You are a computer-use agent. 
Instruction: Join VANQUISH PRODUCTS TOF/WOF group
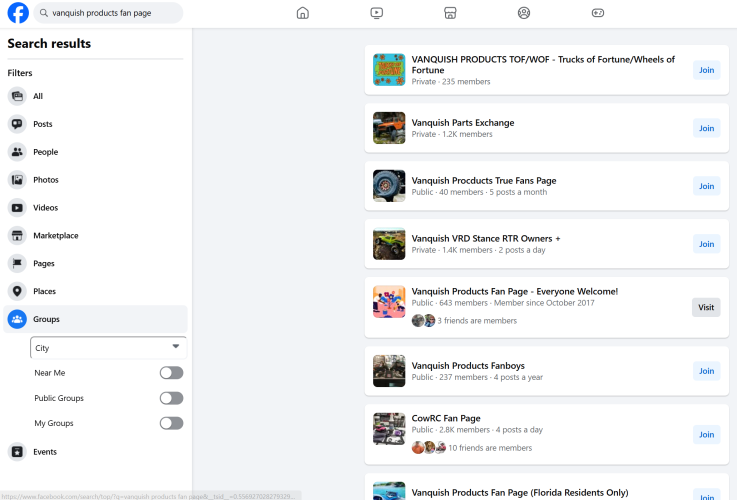tap(706, 70)
